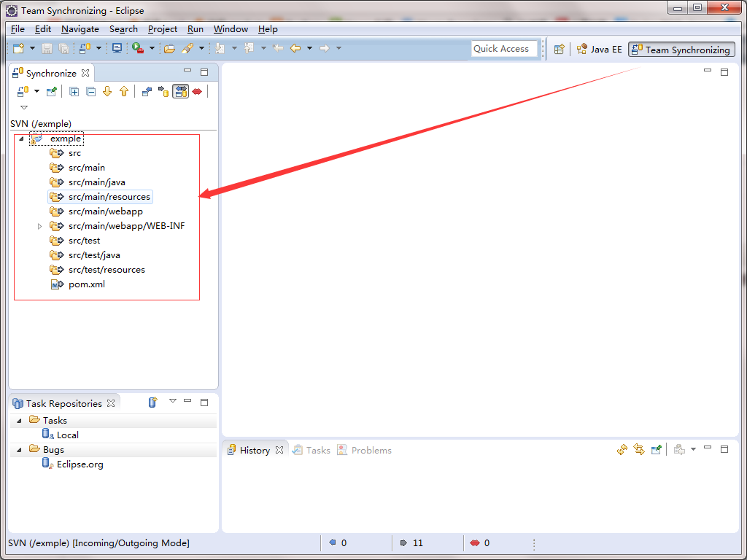Click the Refresh icon in History view
The image size is (747, 560).
[622, 449]
